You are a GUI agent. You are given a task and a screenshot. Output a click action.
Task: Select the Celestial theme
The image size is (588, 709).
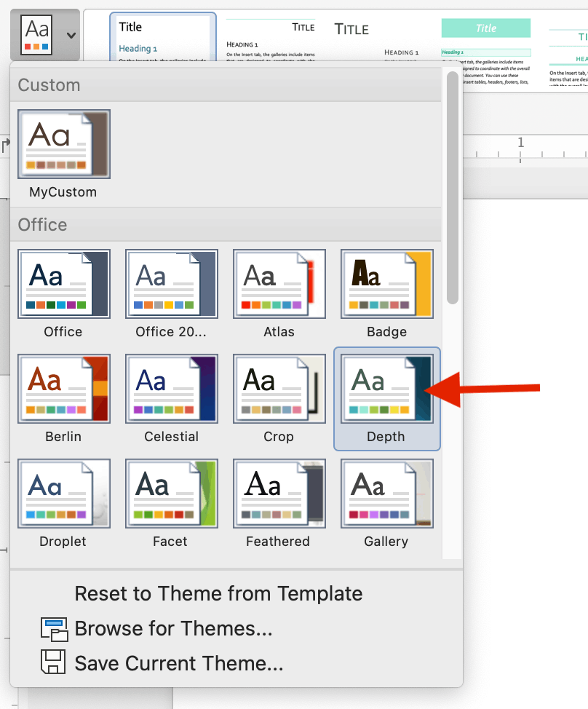click(x=171, y=389)
